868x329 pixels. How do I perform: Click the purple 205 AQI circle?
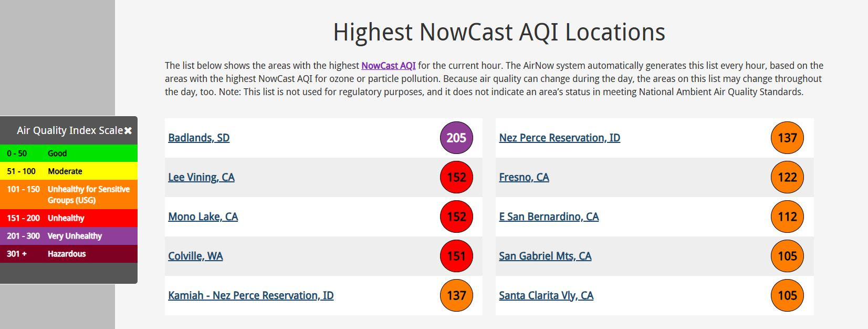click(456, 138)
